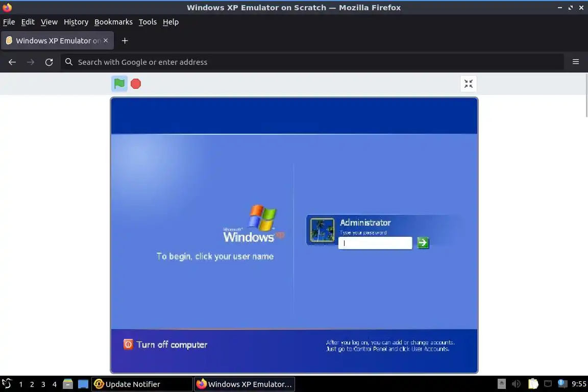Submit password with green arrow button
The height and width of the screenshot is (392, 588).
tap(423, 242)
